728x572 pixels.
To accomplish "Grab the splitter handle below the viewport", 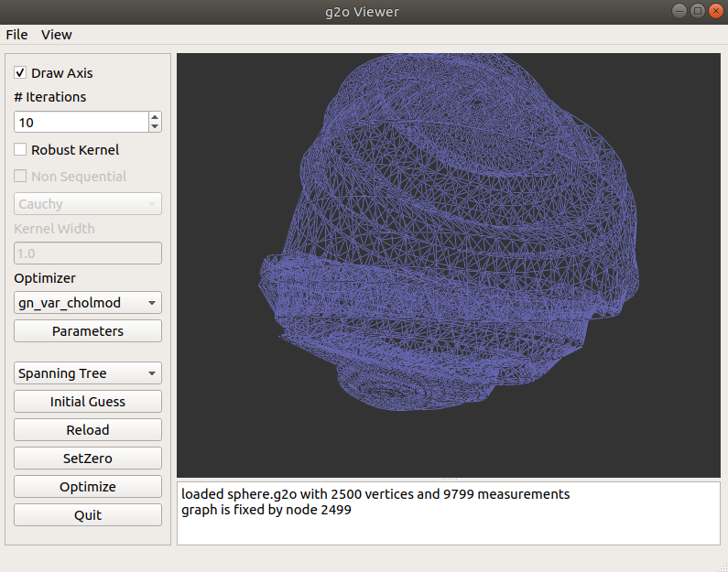I will tap(449, 479).
